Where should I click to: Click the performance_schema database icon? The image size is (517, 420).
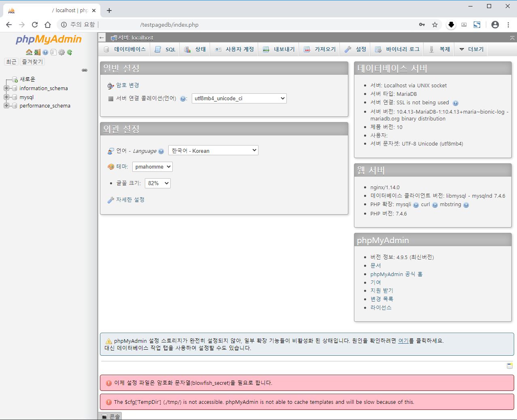click(x=15, y=106)
